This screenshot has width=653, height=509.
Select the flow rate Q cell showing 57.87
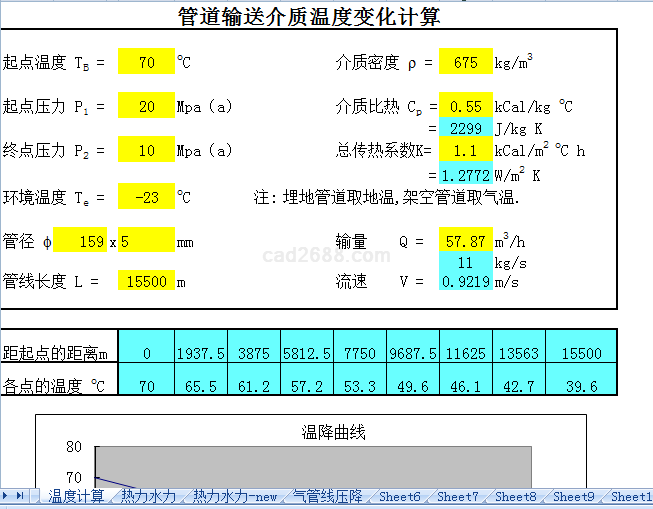tap(466, 242)
